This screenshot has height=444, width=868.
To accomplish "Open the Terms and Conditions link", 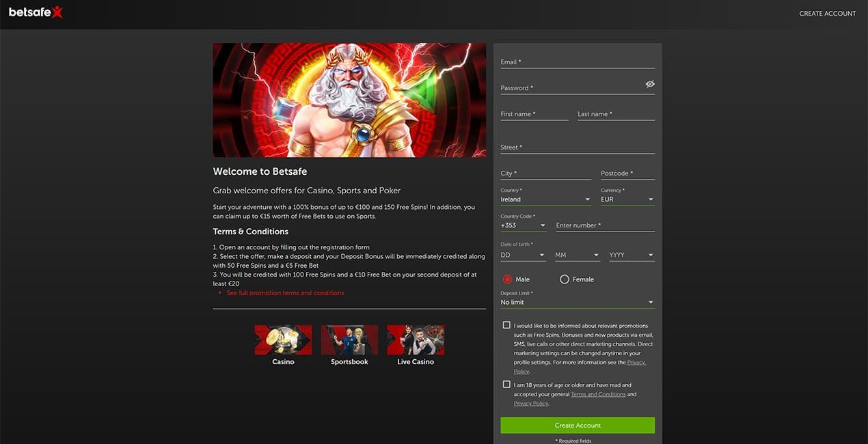I will click(598, 394).
